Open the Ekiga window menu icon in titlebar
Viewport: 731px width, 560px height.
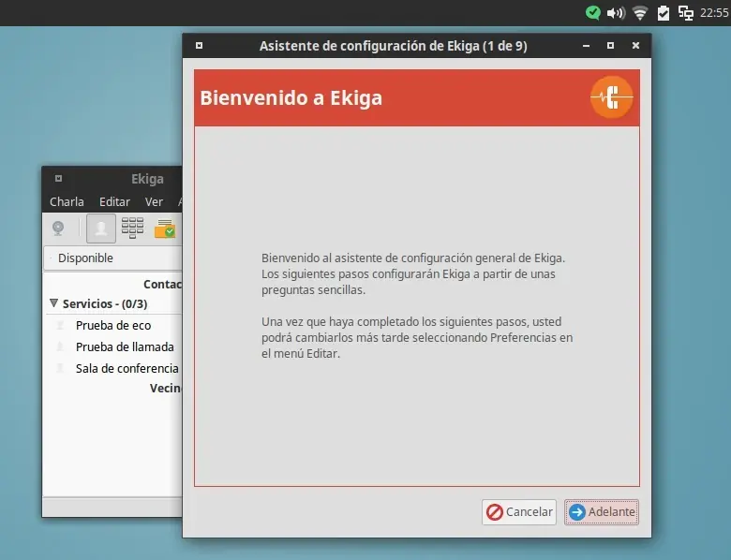click(x=58, y=179)
